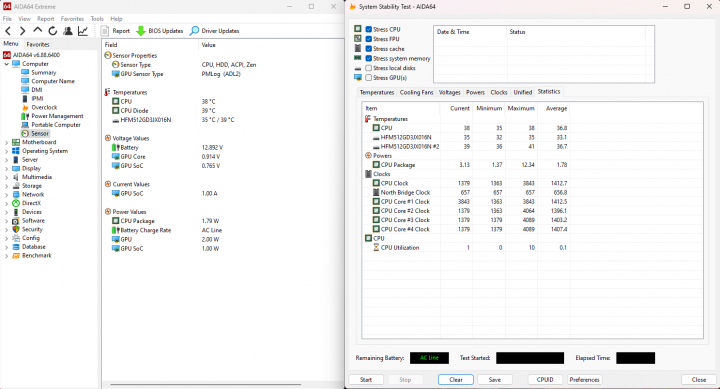Enable the Stress GPU(s) checkbox
Viewport: 720px width, 389px height.
[368, 78]
